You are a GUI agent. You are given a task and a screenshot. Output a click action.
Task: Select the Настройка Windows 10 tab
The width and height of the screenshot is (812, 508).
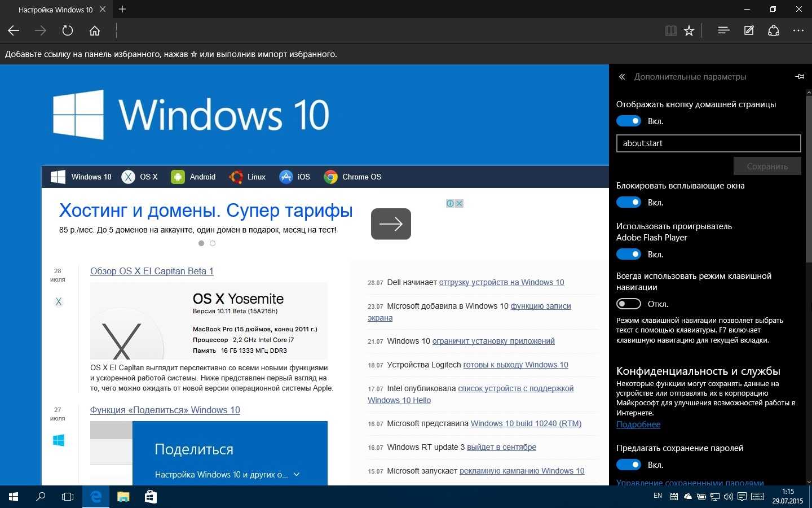tap(55, 10)
